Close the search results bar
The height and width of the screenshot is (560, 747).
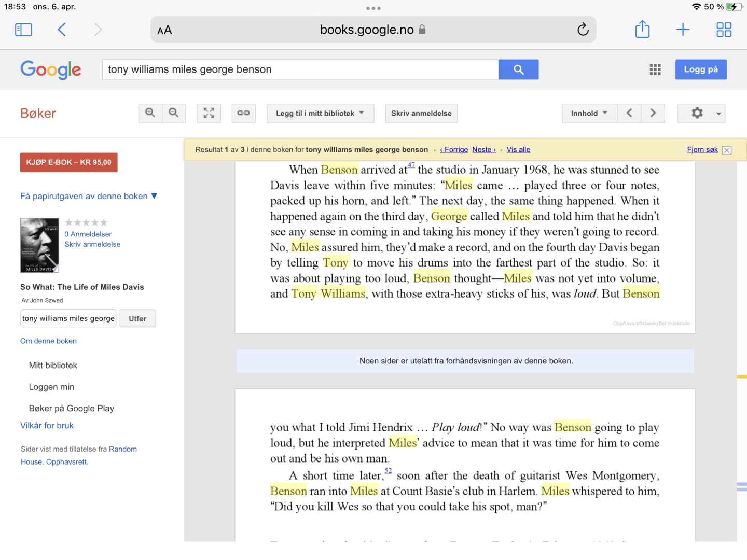(727, 150)
